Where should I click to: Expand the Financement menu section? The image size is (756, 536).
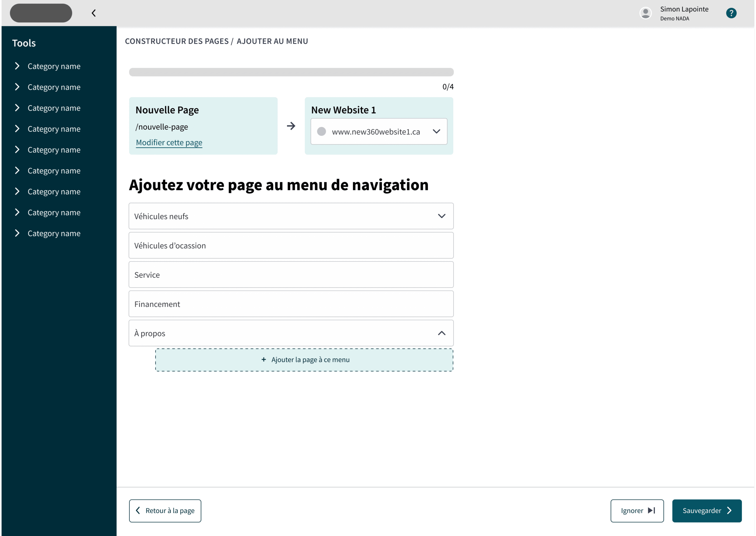[x=291, y=304]
